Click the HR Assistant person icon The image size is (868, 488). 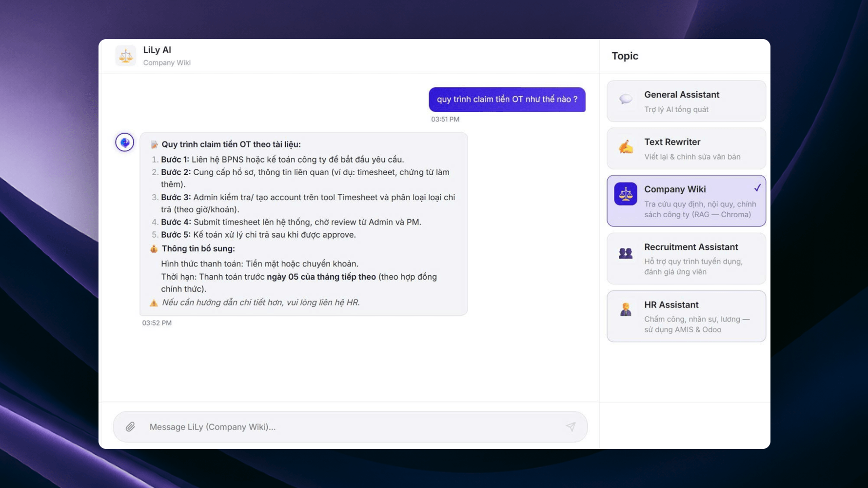pyautogui.click(x=626, y=309)
